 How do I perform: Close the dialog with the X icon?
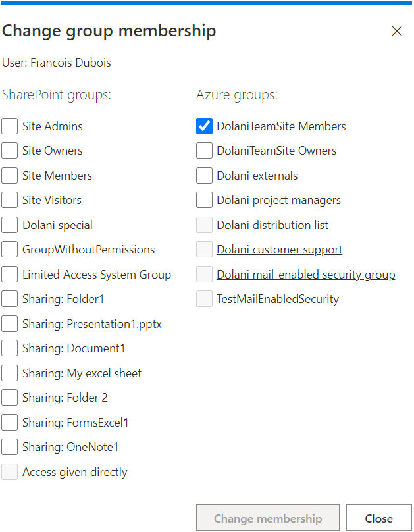(397, 31)
